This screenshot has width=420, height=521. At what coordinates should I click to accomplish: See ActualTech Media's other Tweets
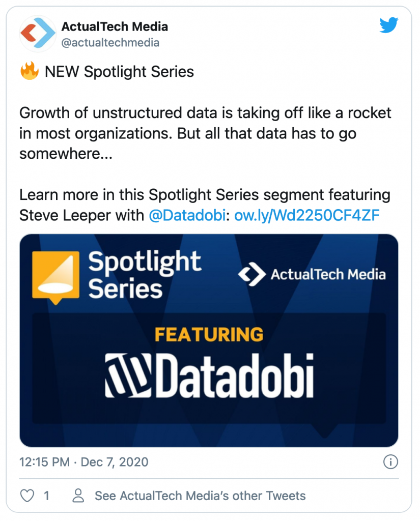pyautogui.click(x=200, y=496)
